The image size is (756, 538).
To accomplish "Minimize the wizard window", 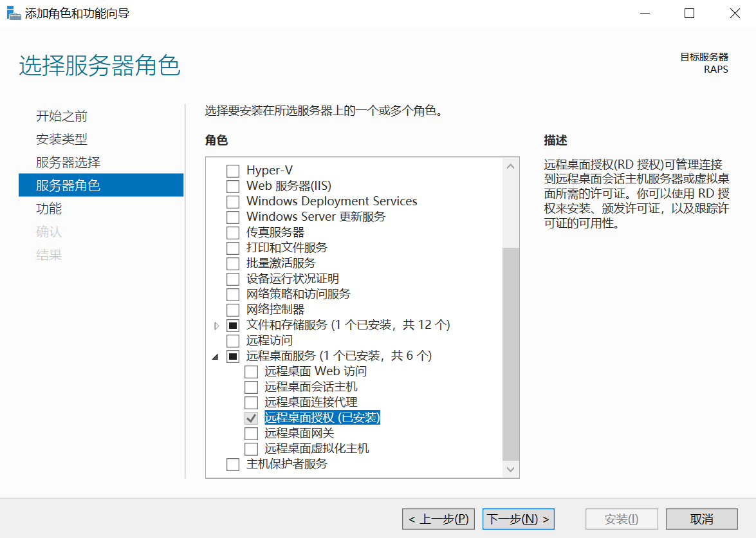I will [x=645, y=14].
